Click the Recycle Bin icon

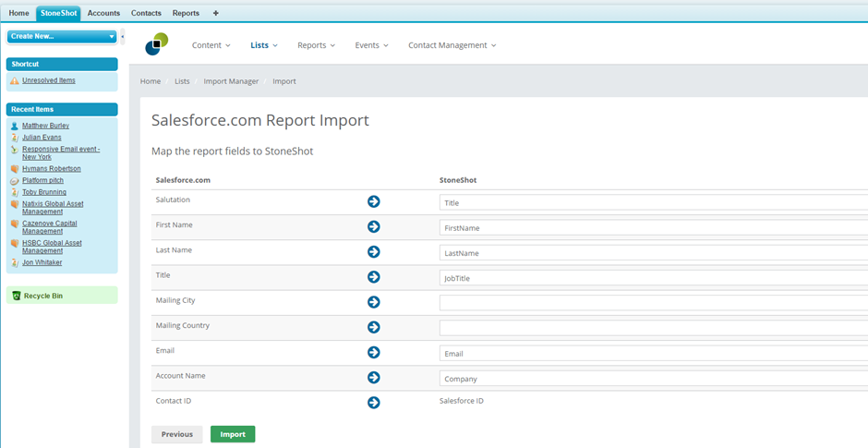[x=16, y=296]
